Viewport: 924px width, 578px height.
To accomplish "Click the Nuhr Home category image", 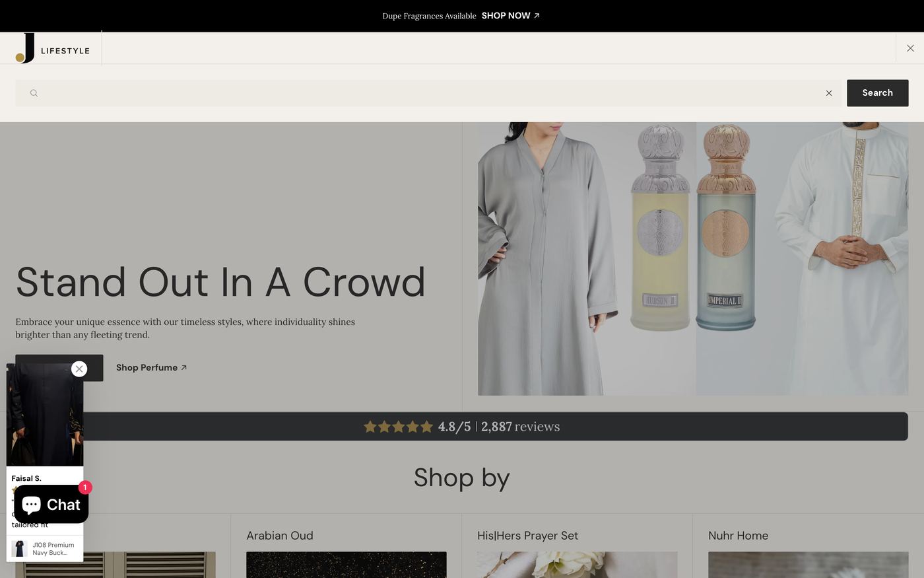I will [x=808, y=565].
